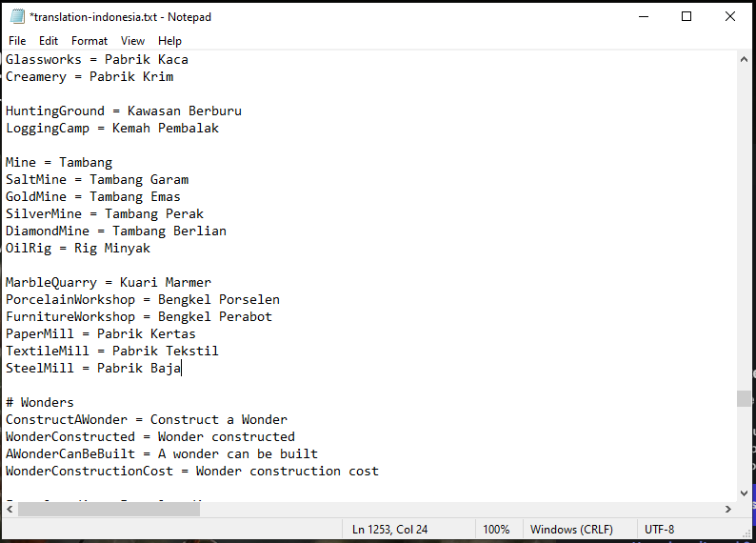This screenshot has width=756, height=543.
Task: Click the vertical scrollbar thumb
Action: pyautogui.click(x=744, y=398)
